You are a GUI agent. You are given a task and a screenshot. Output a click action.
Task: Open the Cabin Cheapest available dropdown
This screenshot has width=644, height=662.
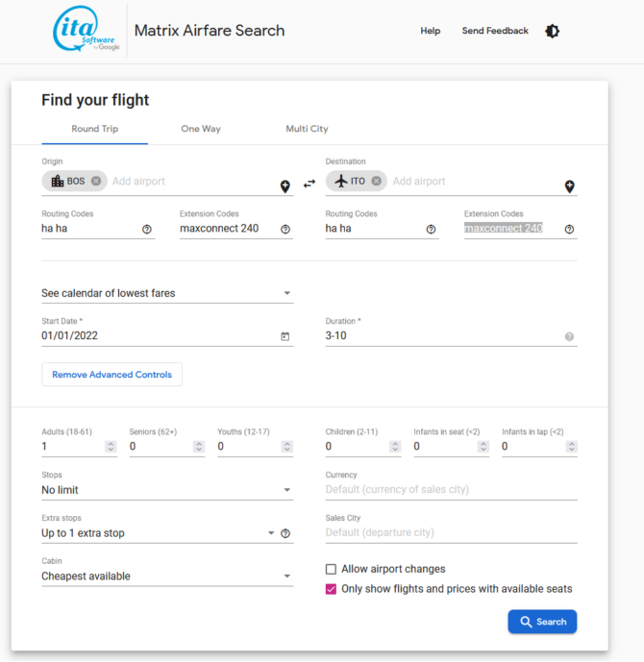(167, 576)
